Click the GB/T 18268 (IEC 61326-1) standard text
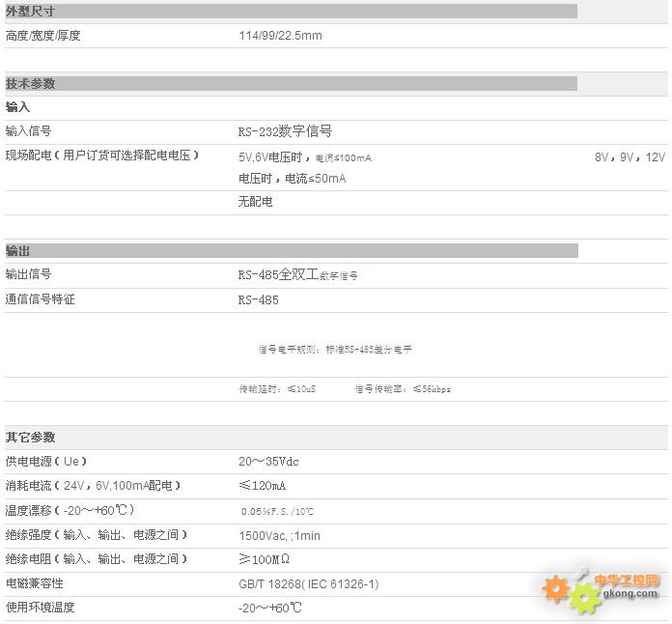This screenshot has height=624, width=672. (x=309, y=584)
